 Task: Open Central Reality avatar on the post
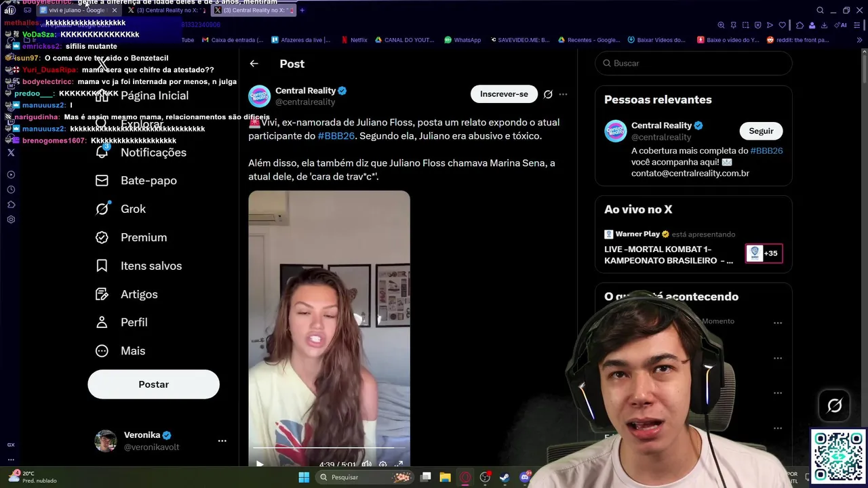tap(259, 96)
